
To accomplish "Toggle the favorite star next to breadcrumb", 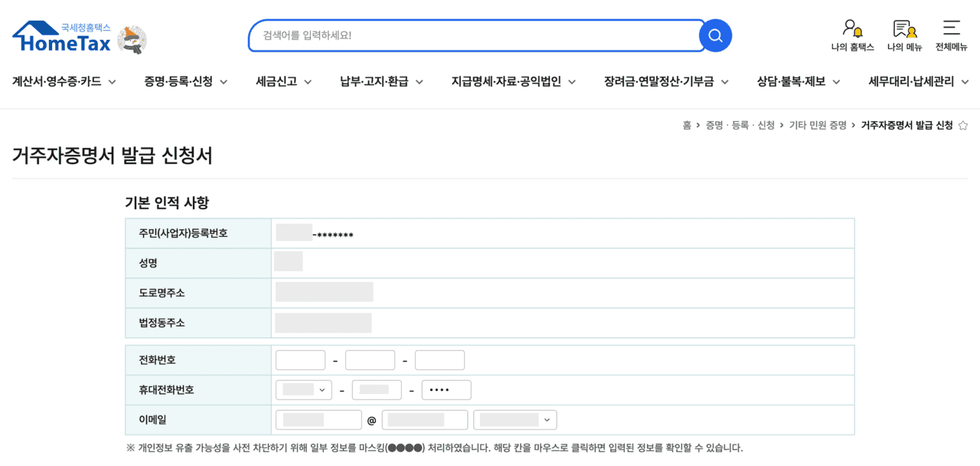I will coord(963,126).
